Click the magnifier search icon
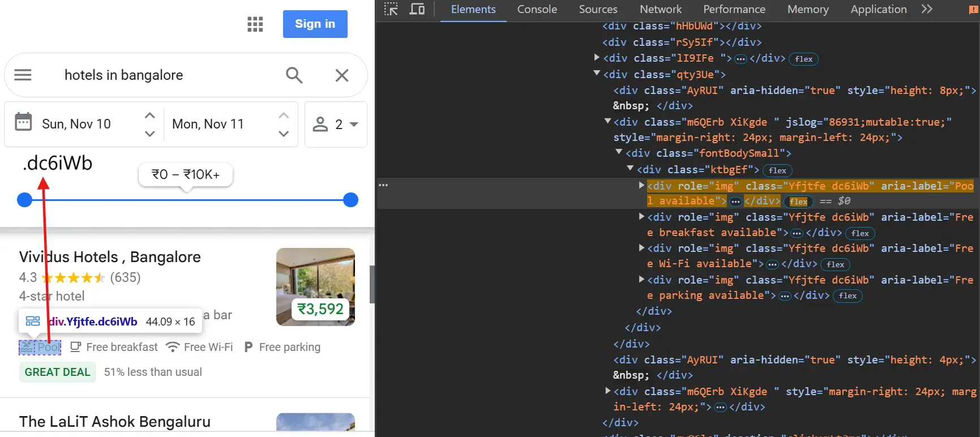Image resolution: width=980 pixels, height=437 pixels. point(294,75)
